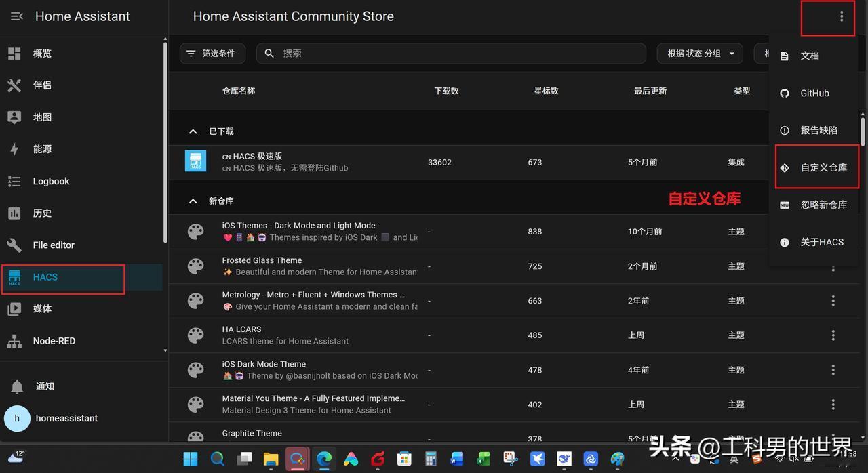Sort by 类型 column header
Screen dimensions: 868x473
[742, 91]
